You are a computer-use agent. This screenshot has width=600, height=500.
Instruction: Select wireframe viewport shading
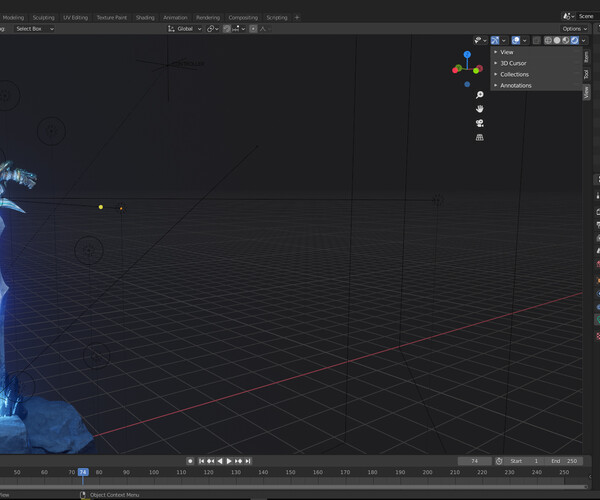pyautogui.click(x=548, y=40)
